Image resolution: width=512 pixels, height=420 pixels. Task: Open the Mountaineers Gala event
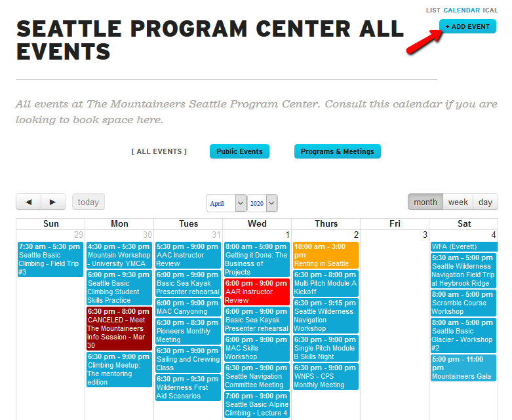463,368
